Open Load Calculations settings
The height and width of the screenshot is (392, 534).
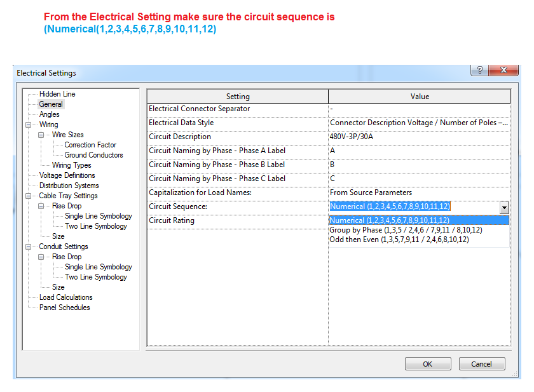(x=65, y=297)
